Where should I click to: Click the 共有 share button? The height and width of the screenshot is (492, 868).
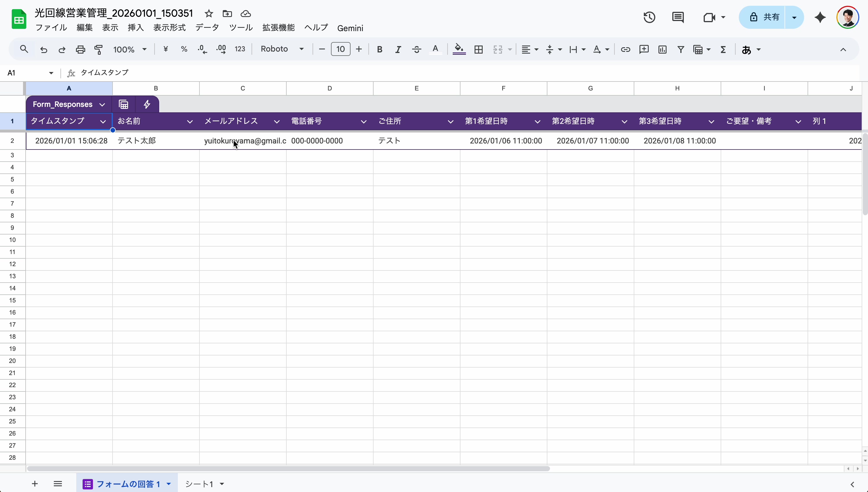pyautogui.click(x=764, y=17)
